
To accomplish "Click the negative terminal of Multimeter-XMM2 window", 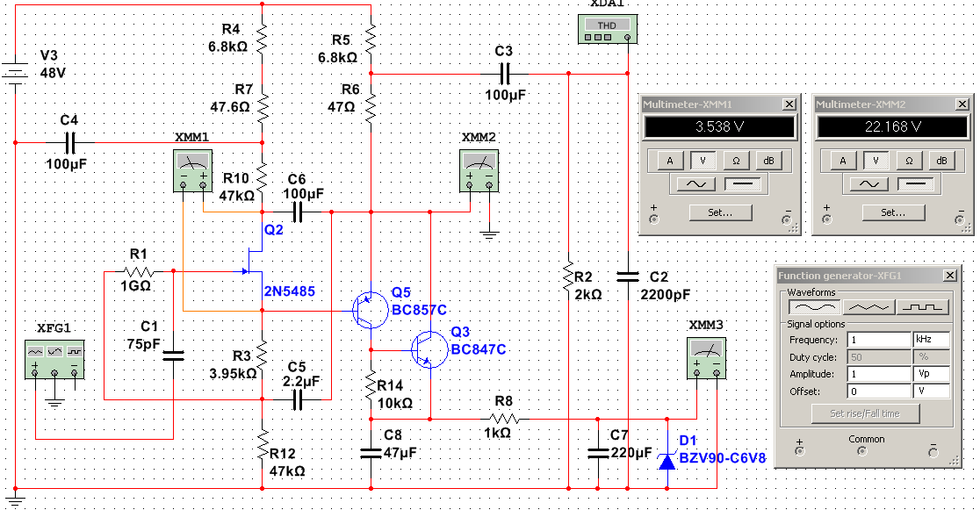I will tap(960, 219).
